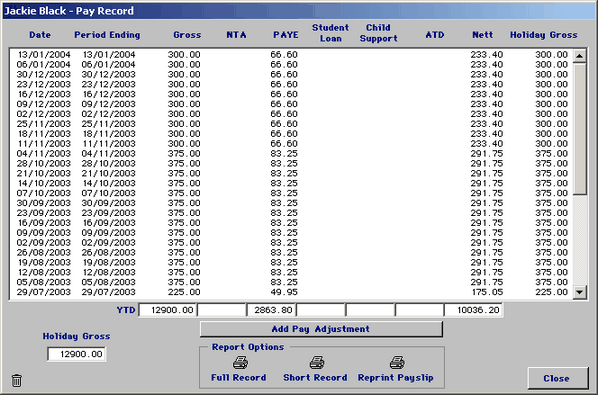The height and width of the screenshot is (395, 598).
Task: Click the Full Record printer icon
Action: click(240, 362)
